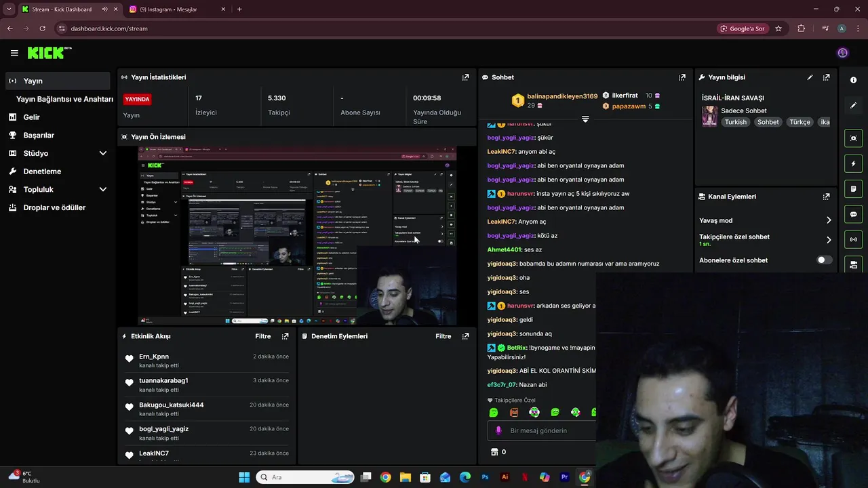Click the Turkish tag chip
This screenshot has width=868, height=488.
coord(735,122)
